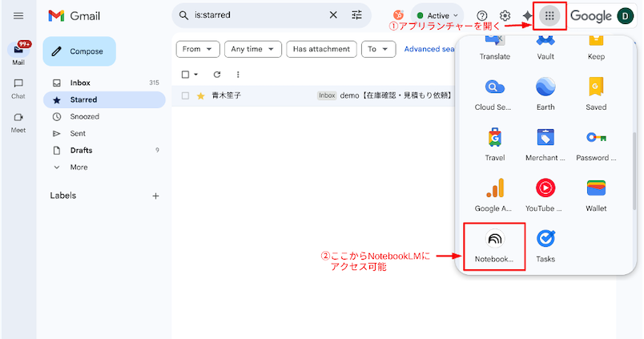
Task: Open the Saved app
Action: 596,94
